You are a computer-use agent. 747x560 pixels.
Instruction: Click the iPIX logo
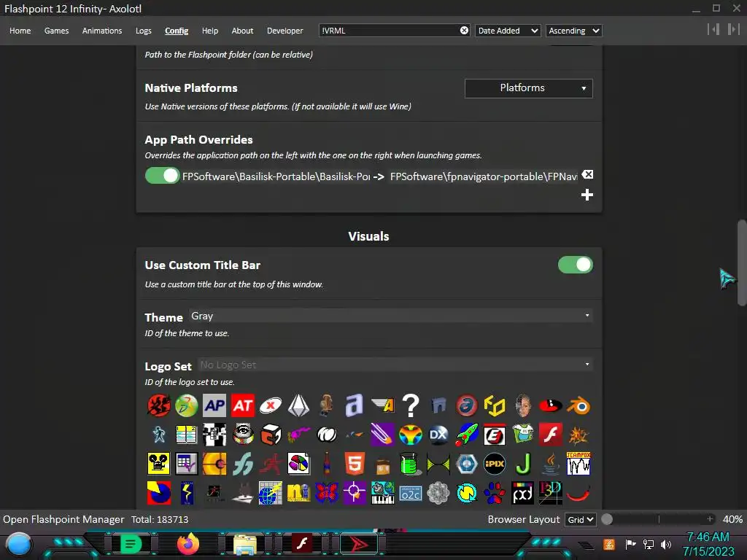(495, 463)
